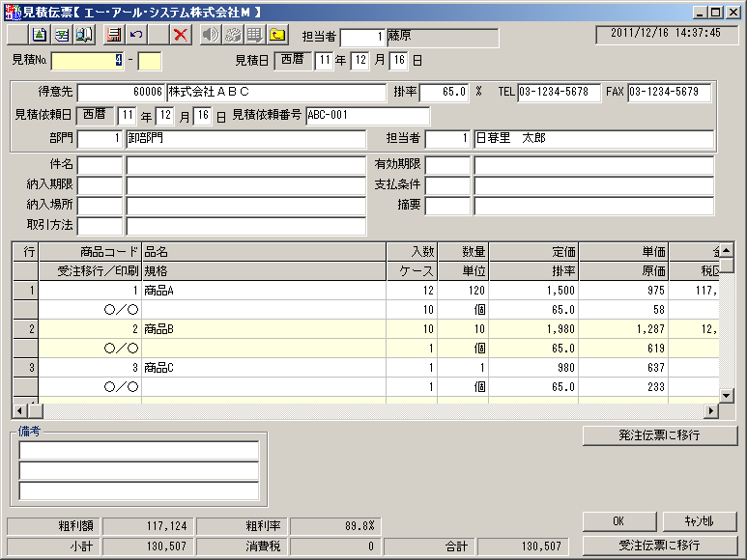The height and width of the screenshot is (560, 747).
Task: Click the 摘要 text field
Action: pos(594,206)
